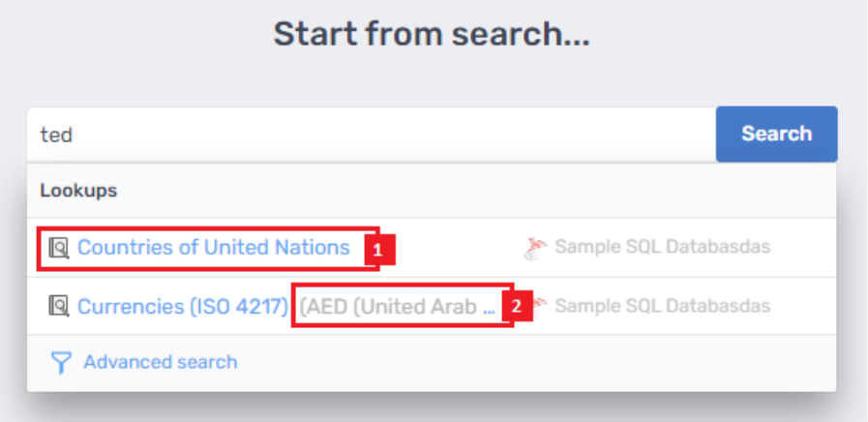Image resolution: width=868 pixels, height=422 pixels.
Task: Click the 'Start from search...' heading
Action: click(x=432, y=35)
